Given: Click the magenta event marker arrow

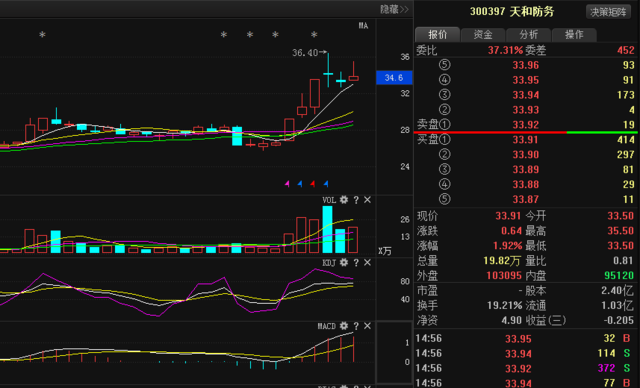Looking at the screenshot, I should pyautogui.click(x=287, y=184).
